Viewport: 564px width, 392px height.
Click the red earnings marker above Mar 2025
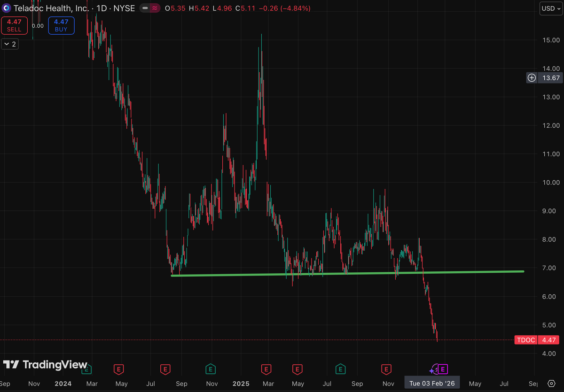tap(266, 369)
